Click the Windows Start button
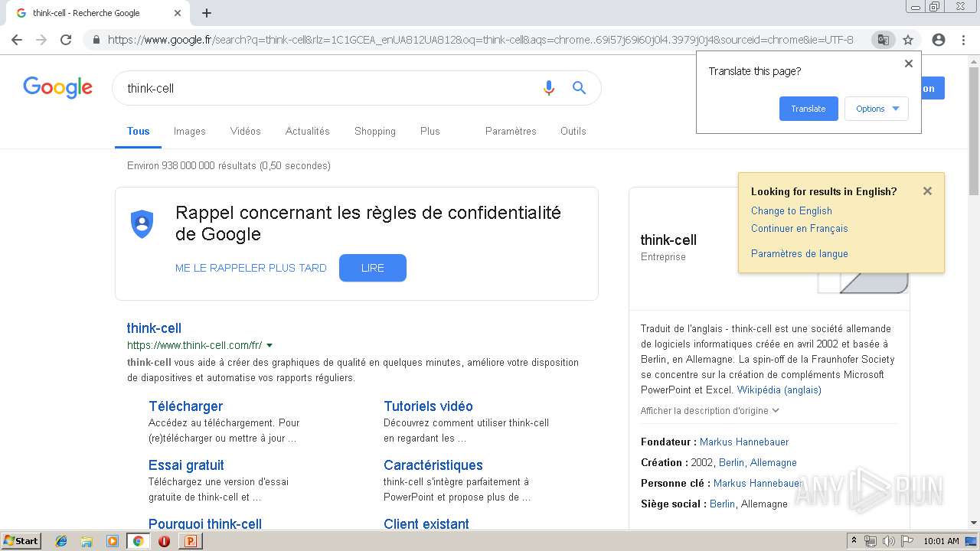Screen dimensions: 980x551 pyautogui.click(x=21, y=541)
